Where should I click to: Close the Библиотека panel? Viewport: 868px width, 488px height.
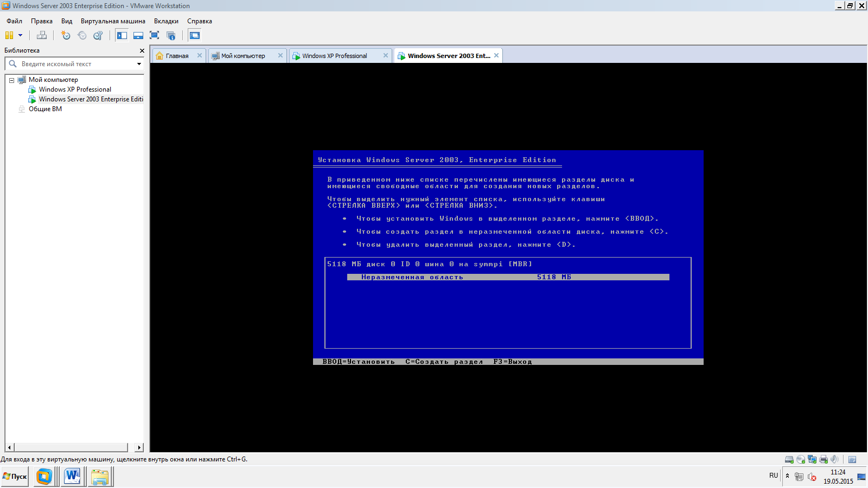142,50
